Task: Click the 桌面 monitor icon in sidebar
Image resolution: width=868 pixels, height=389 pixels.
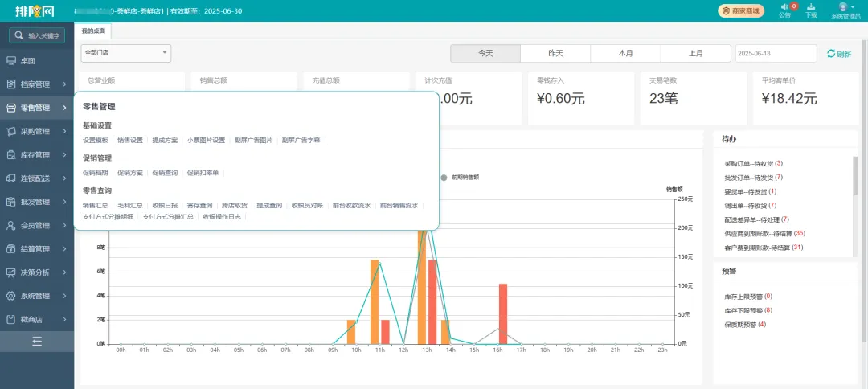Action: tap(11, 61)
